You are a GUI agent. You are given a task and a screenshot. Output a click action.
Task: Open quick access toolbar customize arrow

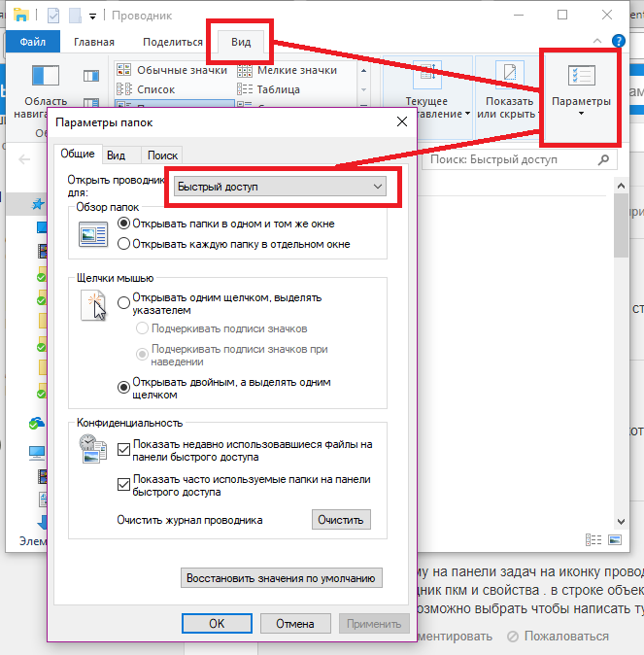click(92, 17)
